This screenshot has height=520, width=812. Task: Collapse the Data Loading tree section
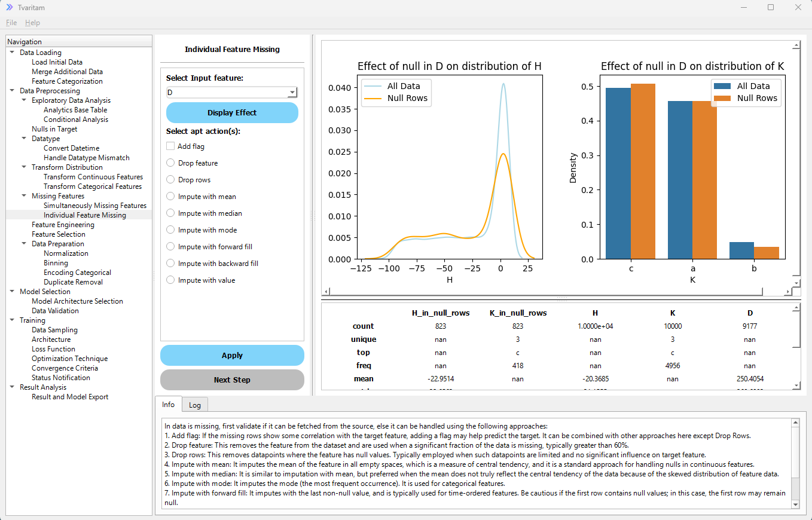[12, 52]
